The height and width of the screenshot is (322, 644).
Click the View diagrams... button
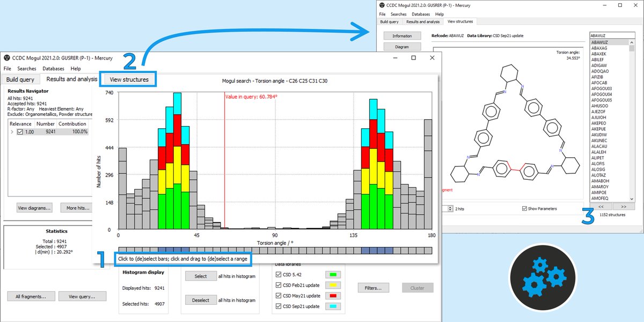34,208
